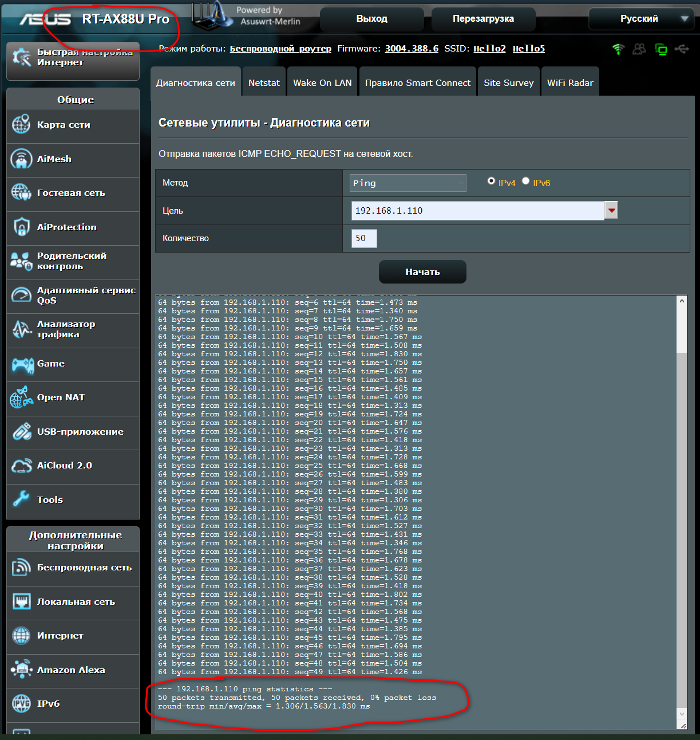Open the AiProtection shield icon
This screenshot has height=740, width=700.
pyautogui.click(x=21, y=227)
